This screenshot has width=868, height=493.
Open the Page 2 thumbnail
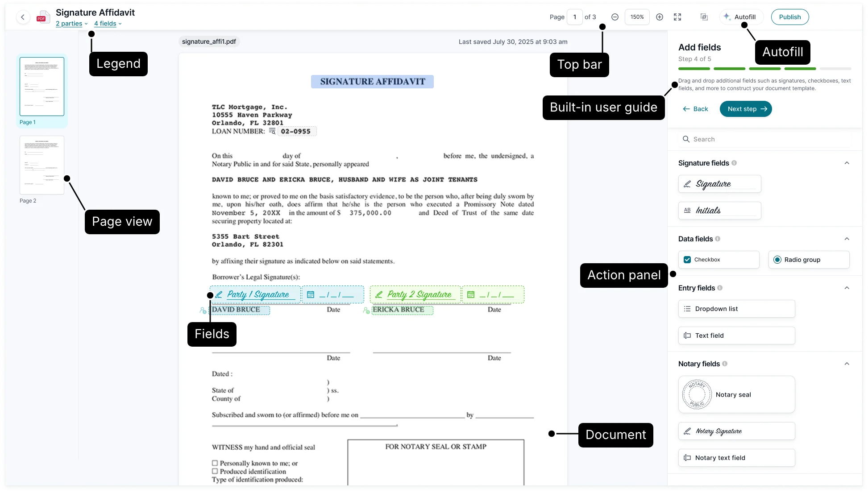click(x=42, y=165)
